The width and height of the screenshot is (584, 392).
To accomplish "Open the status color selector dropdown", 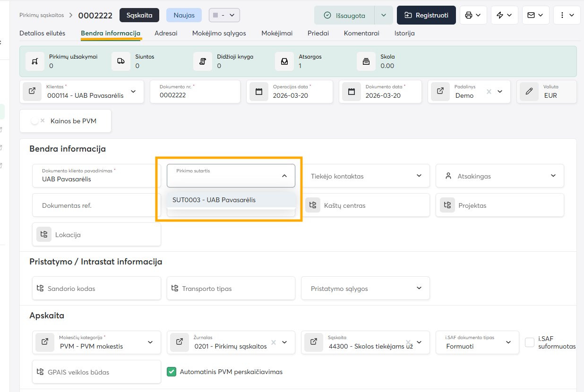I will 224,15.
